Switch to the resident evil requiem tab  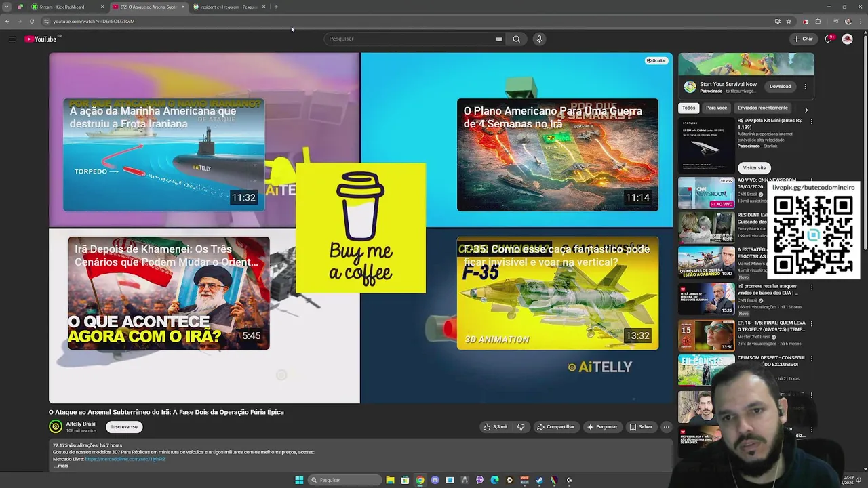pos(229,7)
